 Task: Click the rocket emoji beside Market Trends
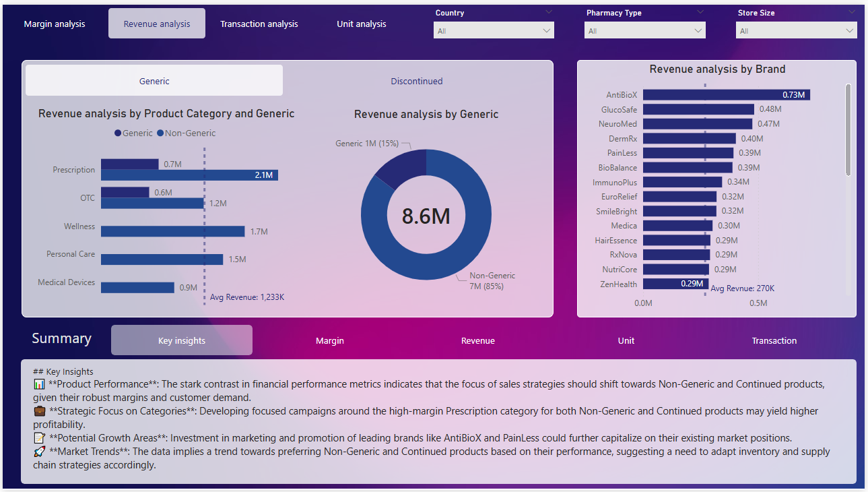coord(39,452)
